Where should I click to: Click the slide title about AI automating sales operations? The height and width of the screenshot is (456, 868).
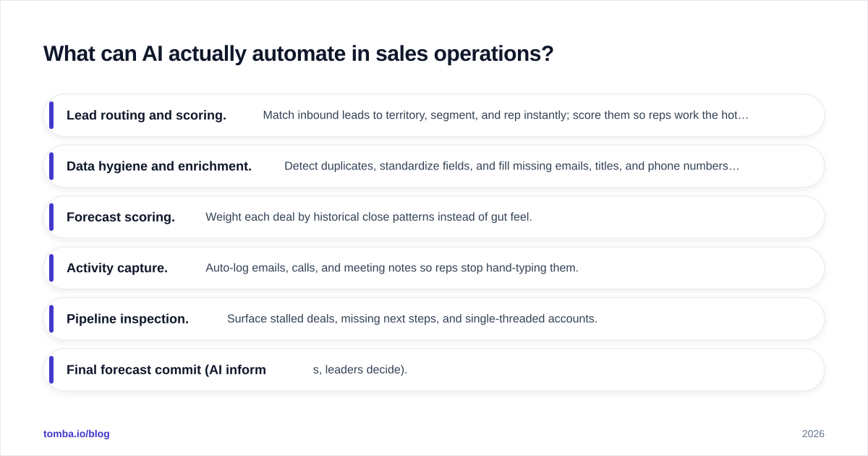(x=298, y=54)
